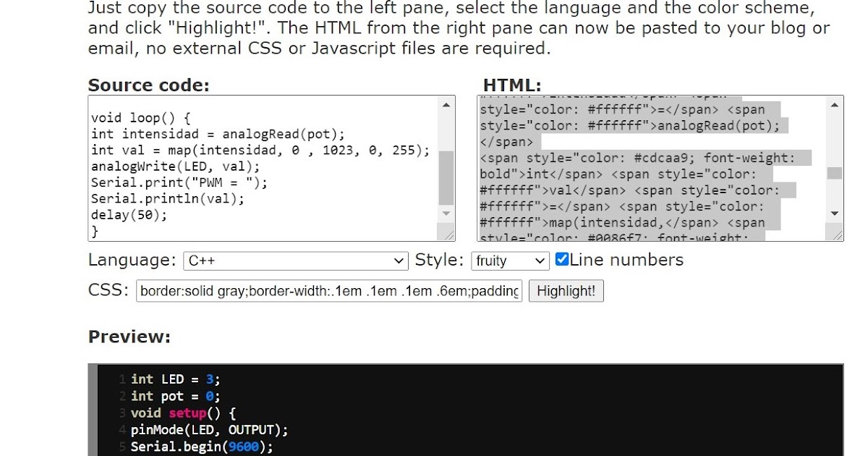Select the highlighted HTML output text
The image size is (868, 456).
coord(644,166)
